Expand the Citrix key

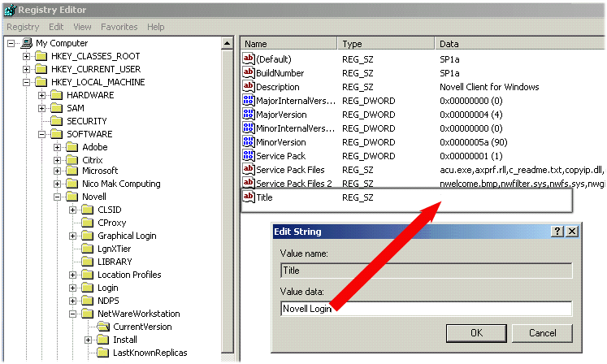58,160
